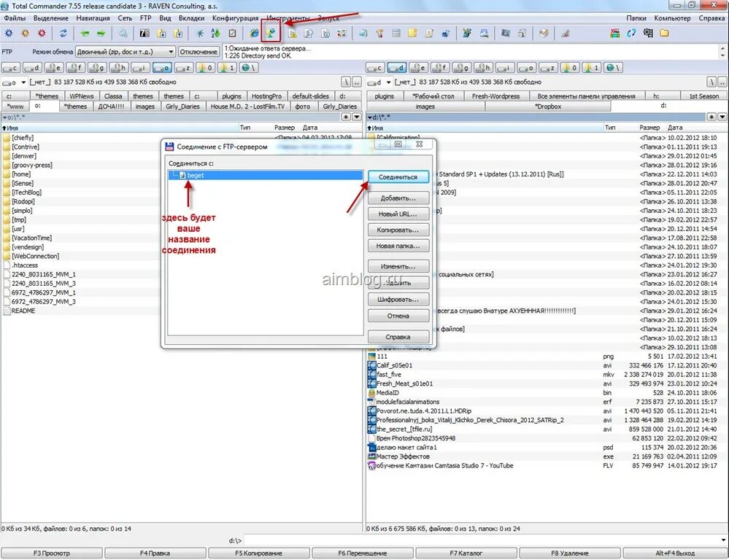
Task: Click the Xms memory toolbar icon
Action: pyautogui.click(x=614, y=33)
